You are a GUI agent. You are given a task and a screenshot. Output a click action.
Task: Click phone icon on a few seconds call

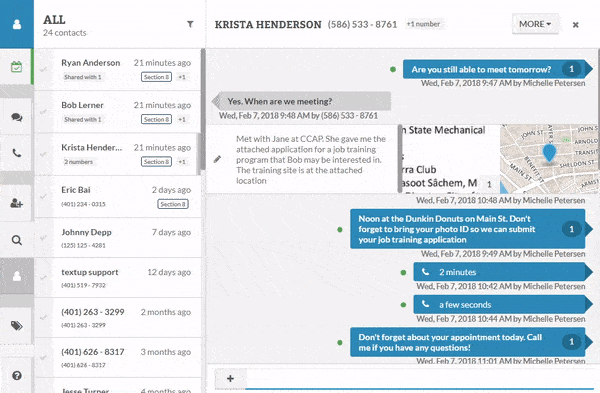pos(425,304)
